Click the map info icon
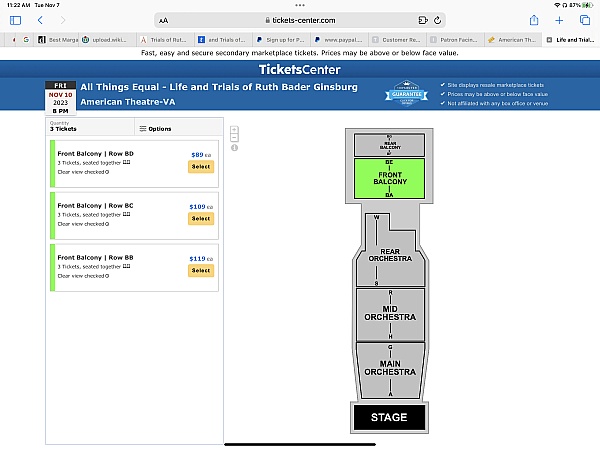This screenshot has height=449, width=600. (235, 148)
